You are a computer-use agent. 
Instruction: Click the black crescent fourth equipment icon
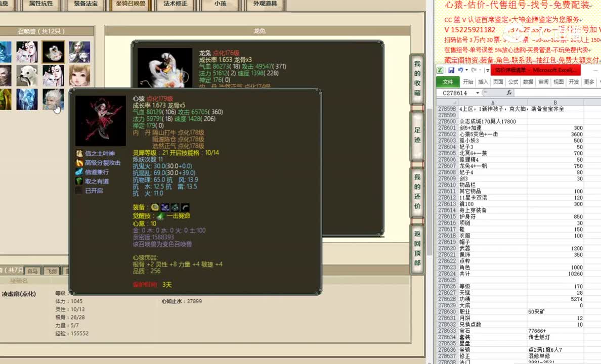185,207
